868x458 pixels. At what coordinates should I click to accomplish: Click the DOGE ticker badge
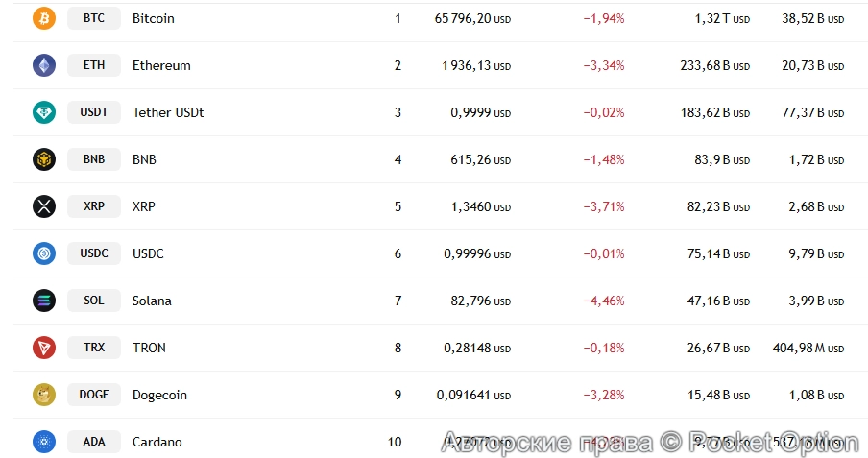(94, 395)
